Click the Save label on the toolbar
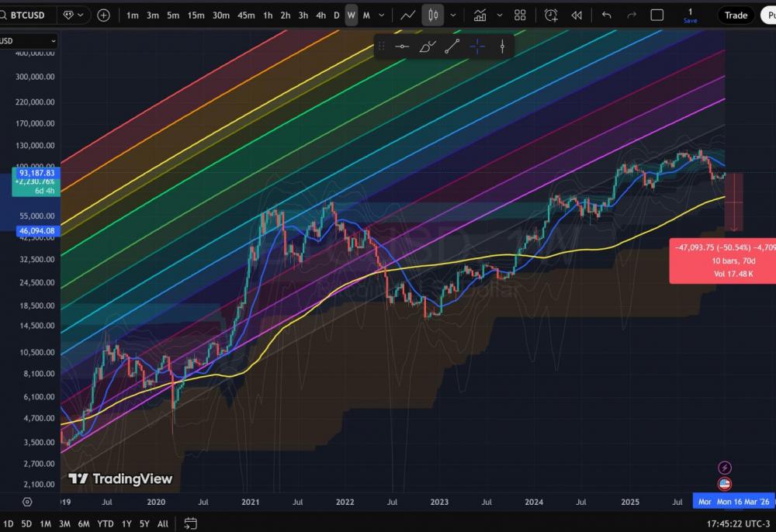Screen dimensions: 776x532 (690, 20)
